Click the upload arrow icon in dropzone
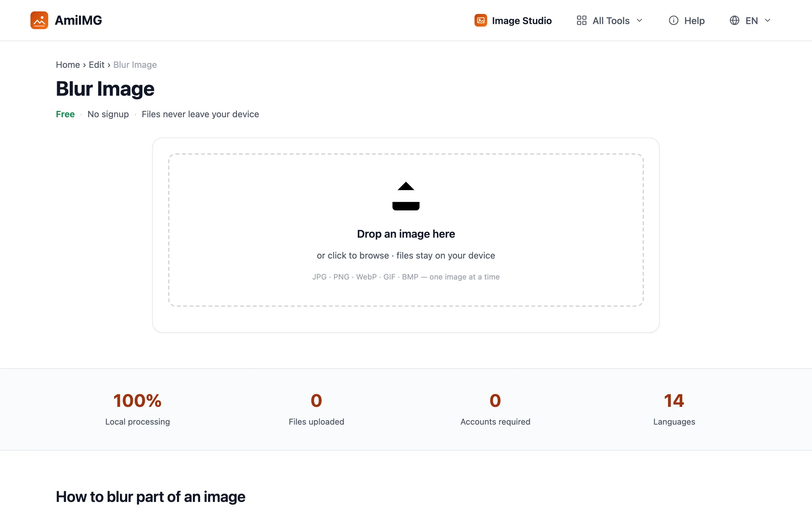The image size is (812, 507). coord(406,196)
